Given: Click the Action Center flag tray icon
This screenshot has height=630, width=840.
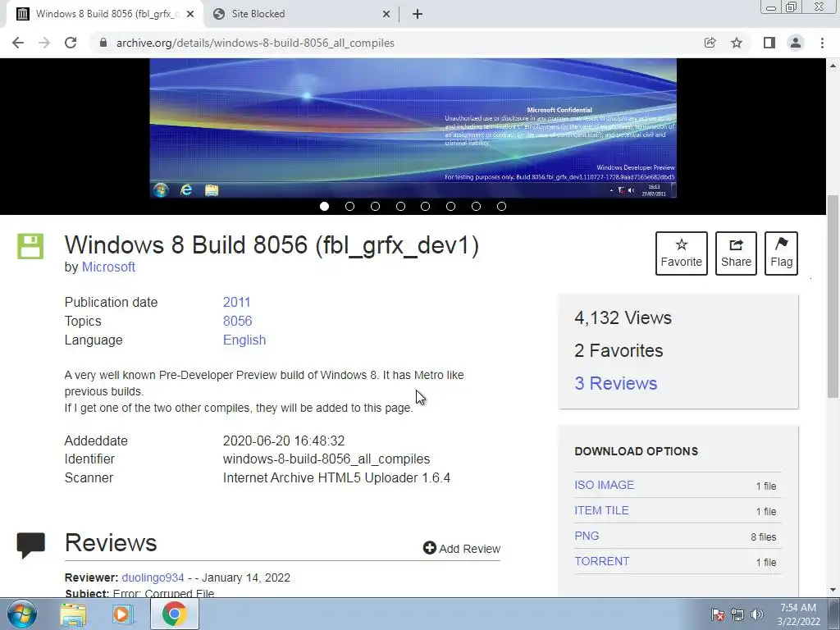Looking at the screenshot, I should (x=718, y=614).
